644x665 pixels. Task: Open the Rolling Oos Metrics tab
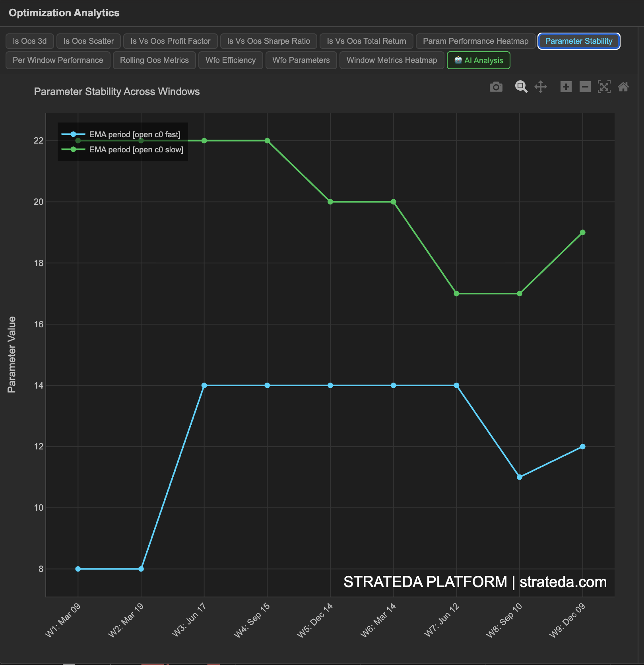tap(154, 60)
